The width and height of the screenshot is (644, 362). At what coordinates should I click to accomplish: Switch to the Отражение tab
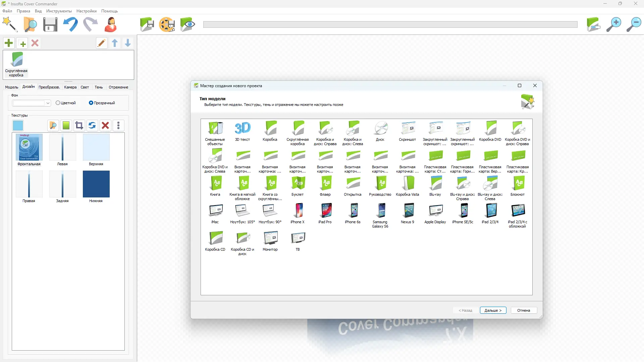pos(118,87)
